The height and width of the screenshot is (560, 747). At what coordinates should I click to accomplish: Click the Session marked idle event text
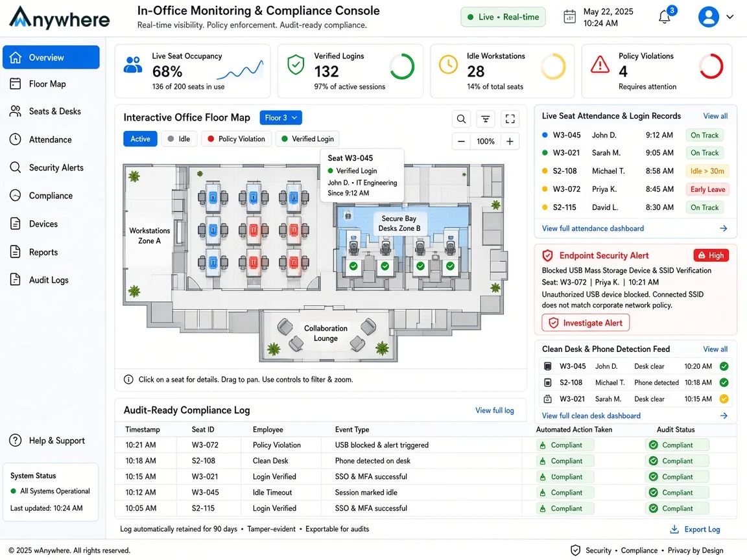[366, 493]
